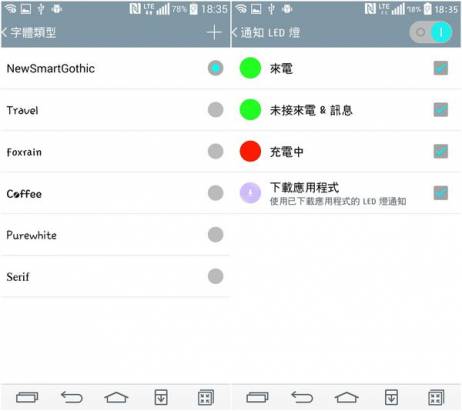Toggle the 通知 LED 燈 master switch
Screen dimensions: 462x411
431,32
